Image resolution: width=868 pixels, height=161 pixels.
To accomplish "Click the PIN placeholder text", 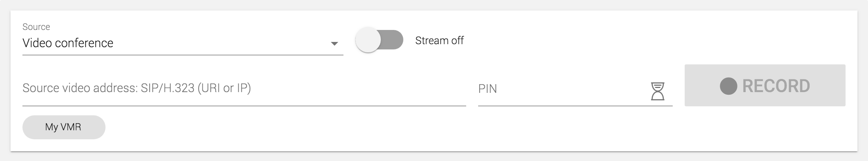I will (488, 89).
